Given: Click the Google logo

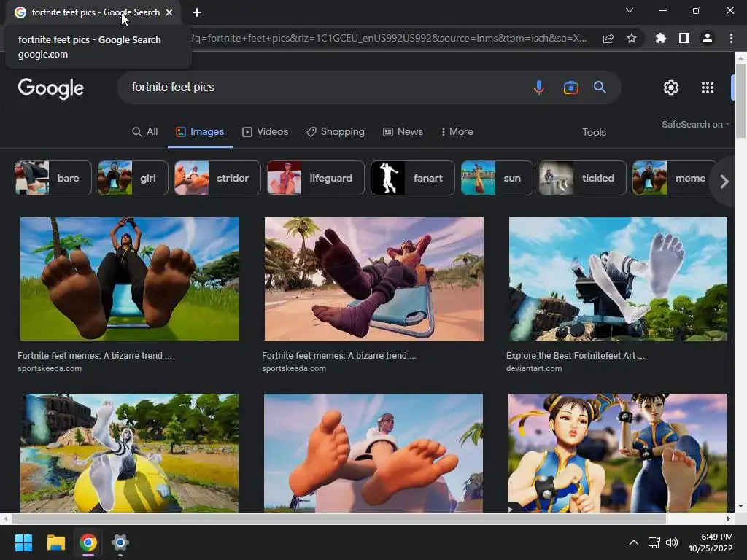Looking at the screenshot, I should click(x=51, y=88).
